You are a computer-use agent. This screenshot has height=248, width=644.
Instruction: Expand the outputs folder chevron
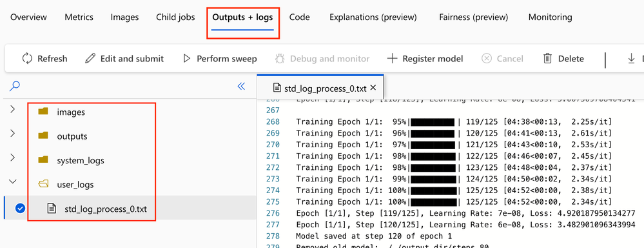pyautogui.click(x=12, y=133)
